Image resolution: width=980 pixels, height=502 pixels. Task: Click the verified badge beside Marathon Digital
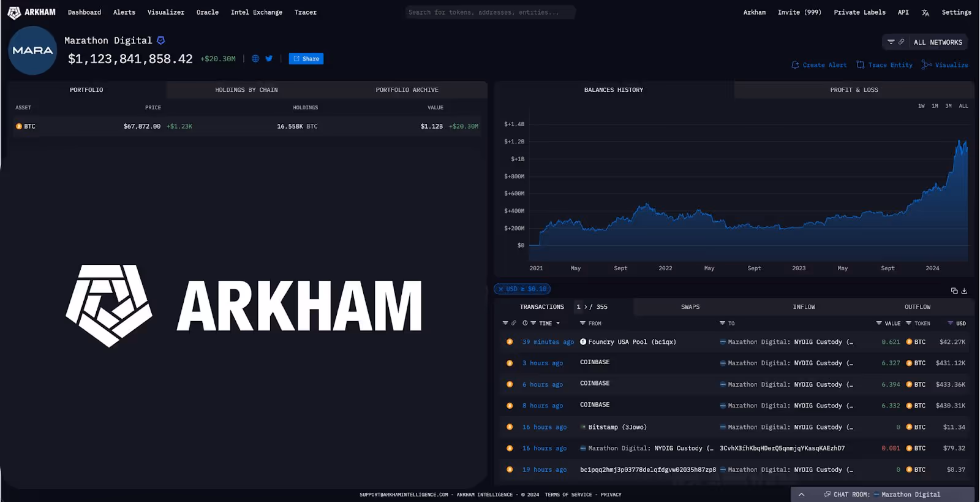click(x=161, y=40)
